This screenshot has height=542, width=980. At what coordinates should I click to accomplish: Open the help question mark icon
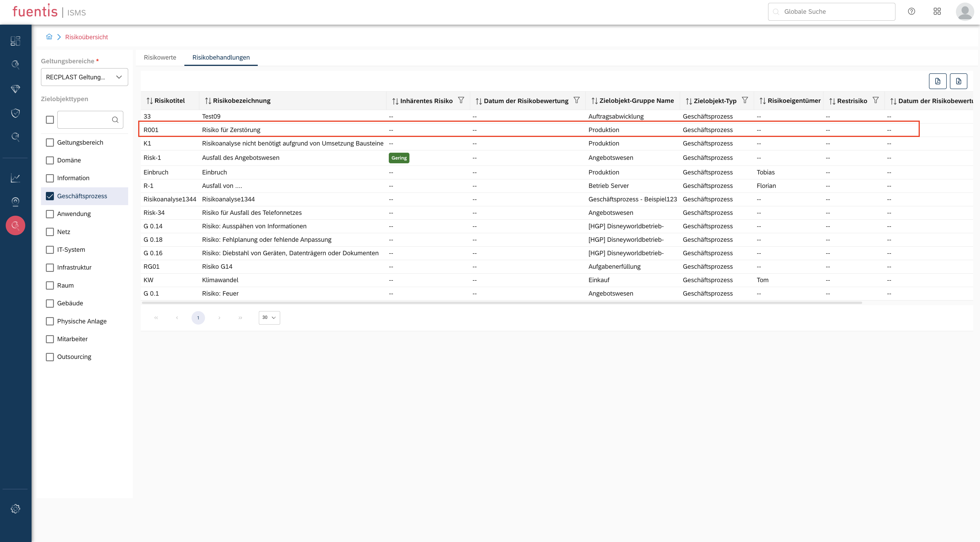[x=911, y=11]
